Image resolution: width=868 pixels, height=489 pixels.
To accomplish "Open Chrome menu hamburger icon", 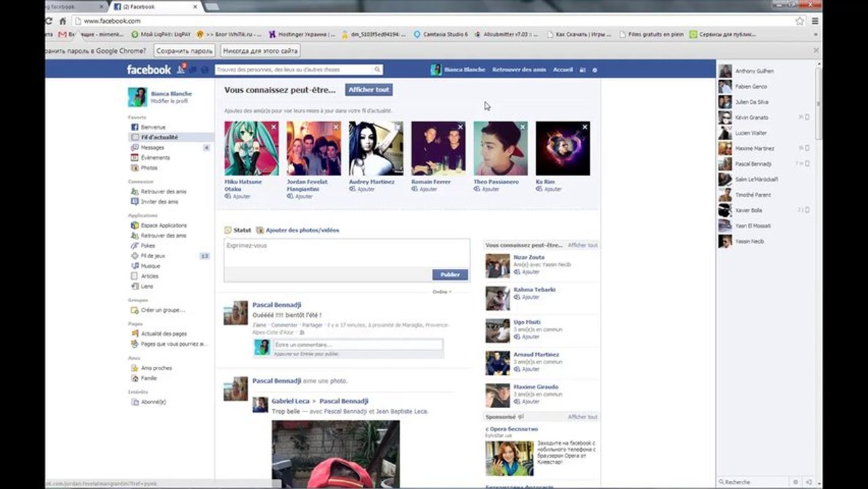I will point(814,21).
